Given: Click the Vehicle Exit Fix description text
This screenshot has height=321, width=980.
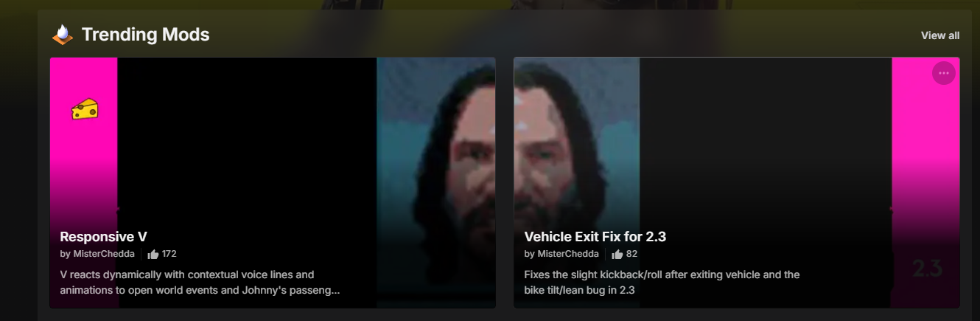Looking at the screenshot, I should click(662, 282).
